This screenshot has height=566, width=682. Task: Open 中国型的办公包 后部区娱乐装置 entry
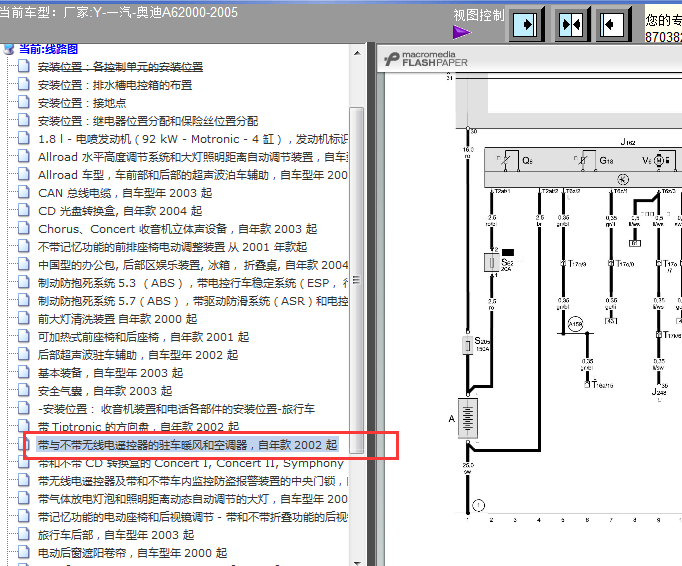tap(193, 265)
